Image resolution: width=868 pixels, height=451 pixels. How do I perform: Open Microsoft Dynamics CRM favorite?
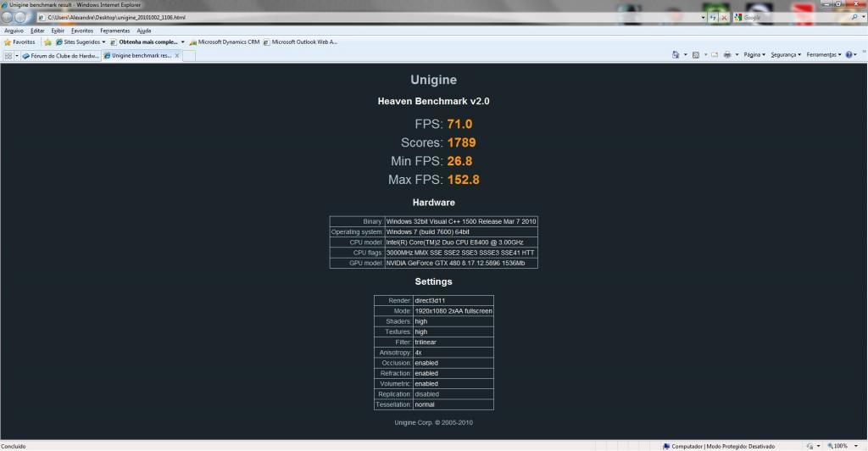tap(224, 42)
